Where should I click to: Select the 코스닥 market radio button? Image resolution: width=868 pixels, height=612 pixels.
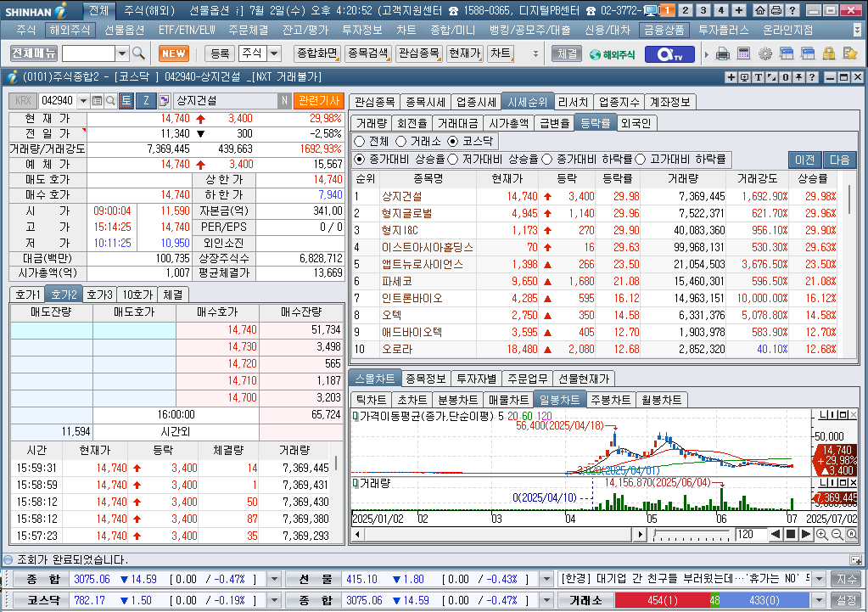point(453,141)
